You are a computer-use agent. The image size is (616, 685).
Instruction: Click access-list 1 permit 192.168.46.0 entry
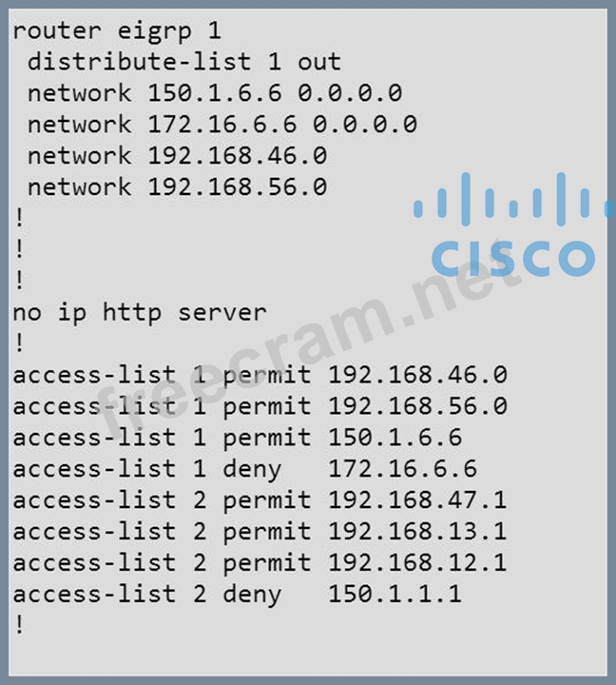260,374
